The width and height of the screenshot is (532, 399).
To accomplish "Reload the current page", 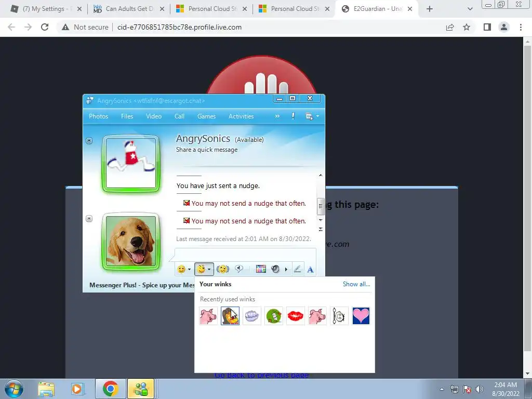I will tap(45, 27).
